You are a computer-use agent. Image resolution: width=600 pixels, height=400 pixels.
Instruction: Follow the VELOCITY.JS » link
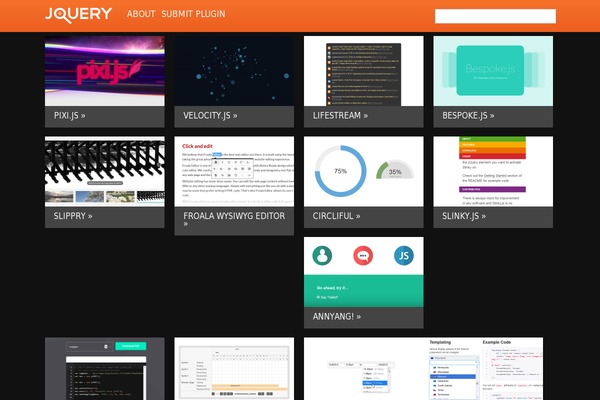click(x=210, y=116)
